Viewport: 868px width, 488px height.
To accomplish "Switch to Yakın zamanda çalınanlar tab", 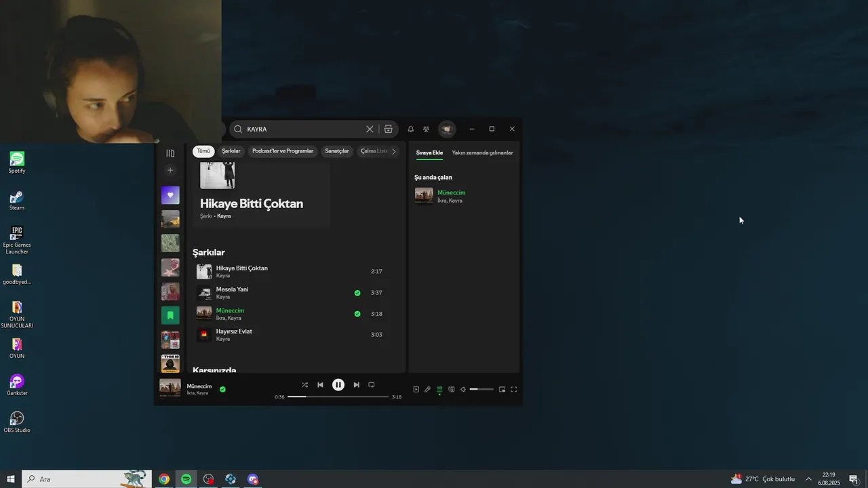I will point(482,152).
